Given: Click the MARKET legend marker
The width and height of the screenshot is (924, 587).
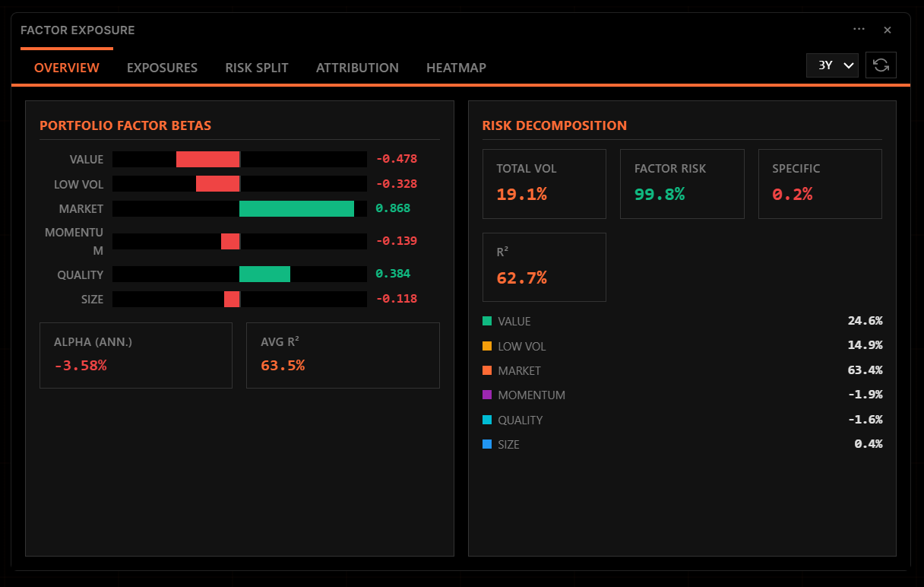Looking at the screenshot, I should click(x=487, y=370).
